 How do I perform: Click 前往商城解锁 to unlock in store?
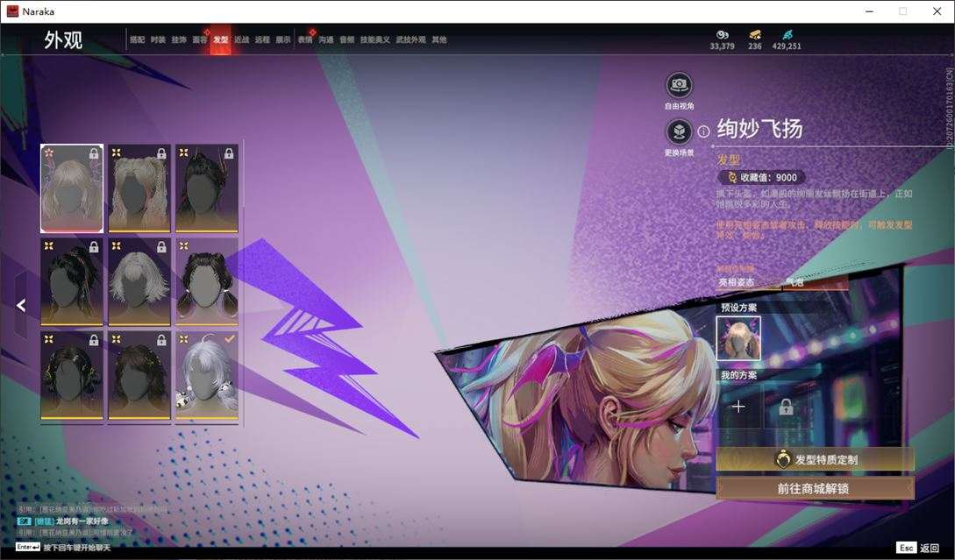[x=815, y=488]
